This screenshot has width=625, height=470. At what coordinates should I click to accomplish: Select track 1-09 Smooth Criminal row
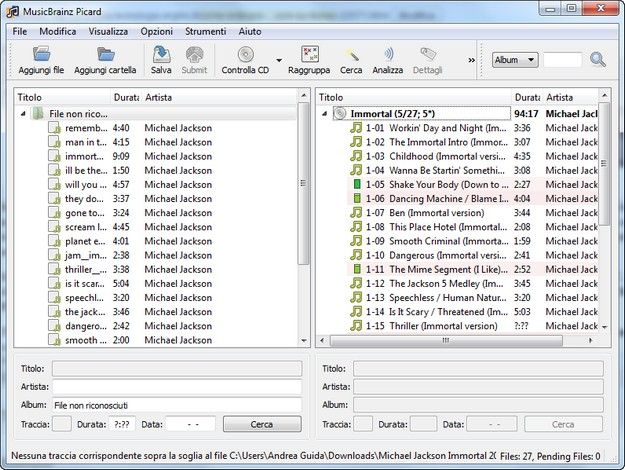point(474,241)
